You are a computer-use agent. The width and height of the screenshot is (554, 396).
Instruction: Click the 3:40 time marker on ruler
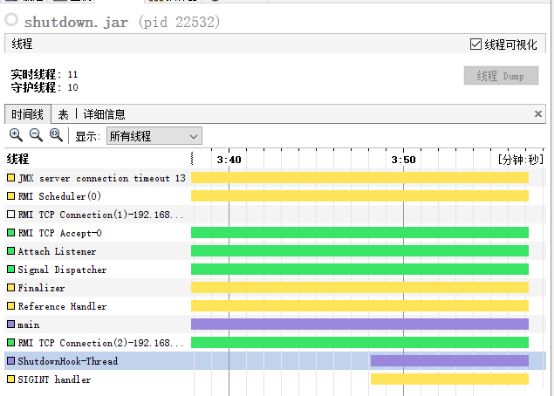coord(229,160)
